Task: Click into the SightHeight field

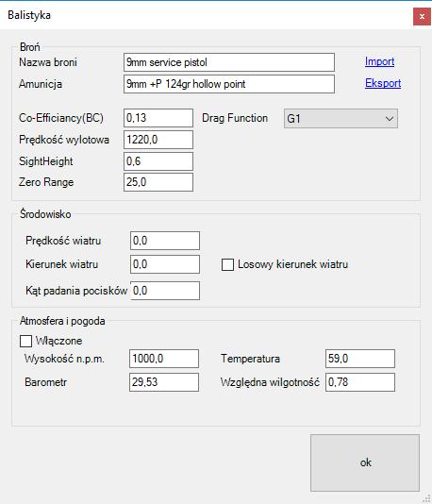Action: [x=158, y=161]
